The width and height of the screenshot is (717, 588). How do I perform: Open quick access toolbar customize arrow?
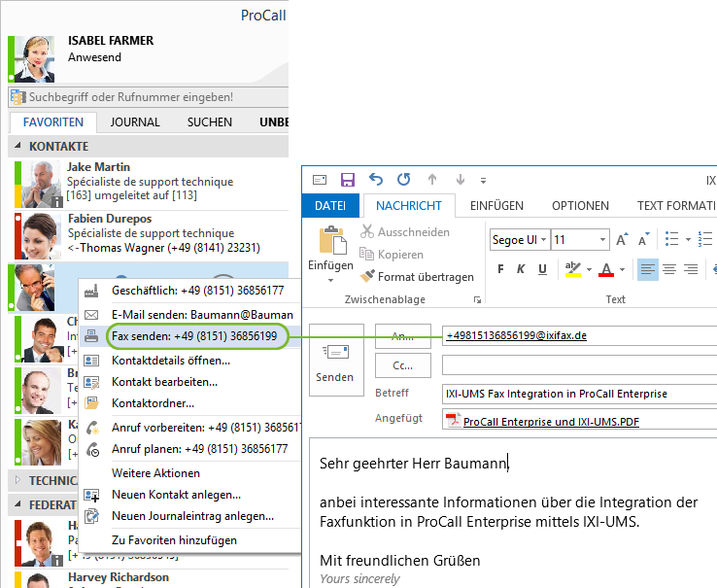pos(483,181)
